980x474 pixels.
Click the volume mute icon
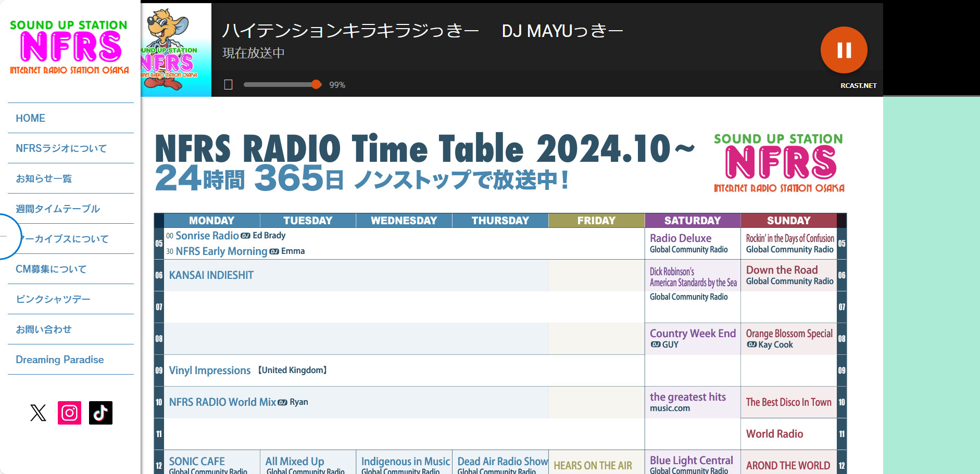pyautogui.click(x=228, y=85)
